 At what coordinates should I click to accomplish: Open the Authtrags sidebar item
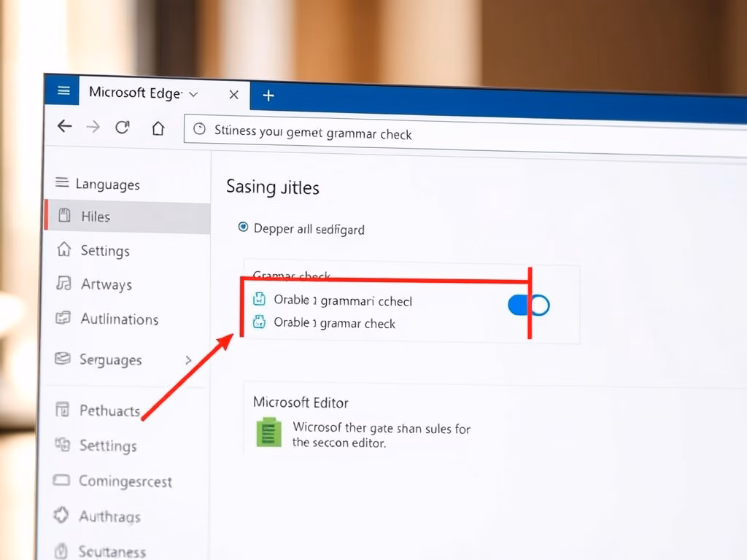[x=109, y=517]
